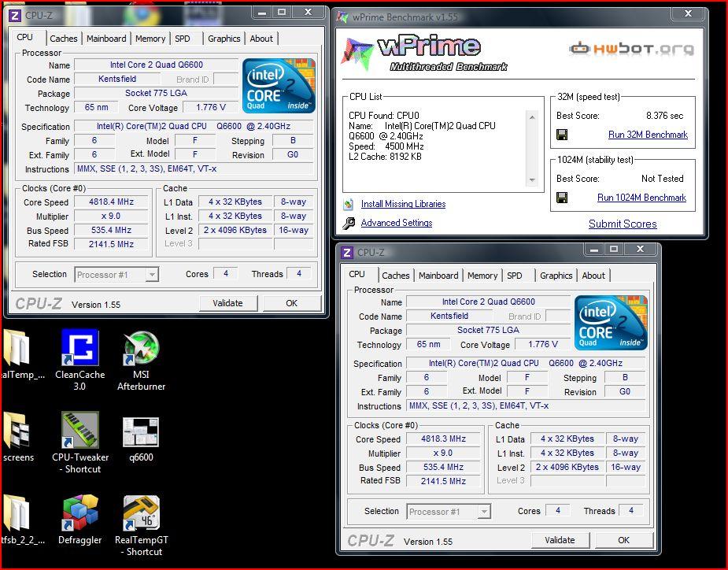This screenshot has width=728, height=570.
Task: Run 32M Benchmark link
Action: pos(649,135)
